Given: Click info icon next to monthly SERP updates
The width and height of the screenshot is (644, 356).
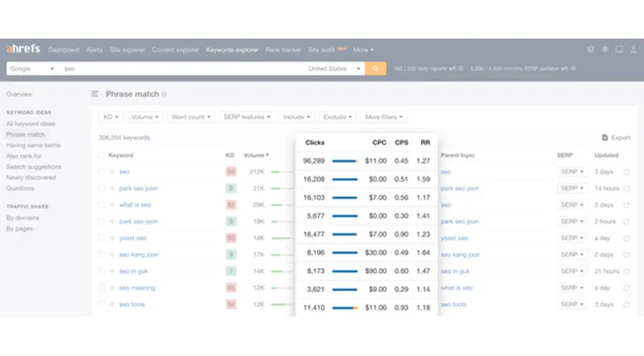Looking at the screenshot, I should coord(574,68).
